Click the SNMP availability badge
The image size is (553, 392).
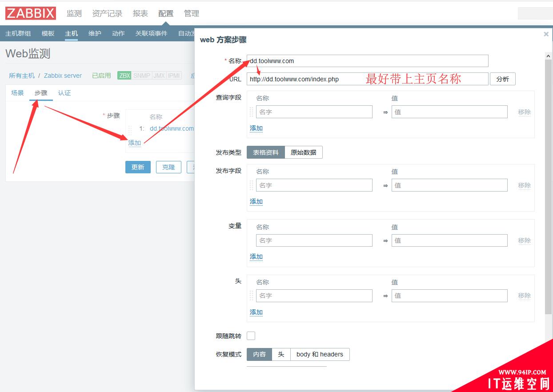142,76
